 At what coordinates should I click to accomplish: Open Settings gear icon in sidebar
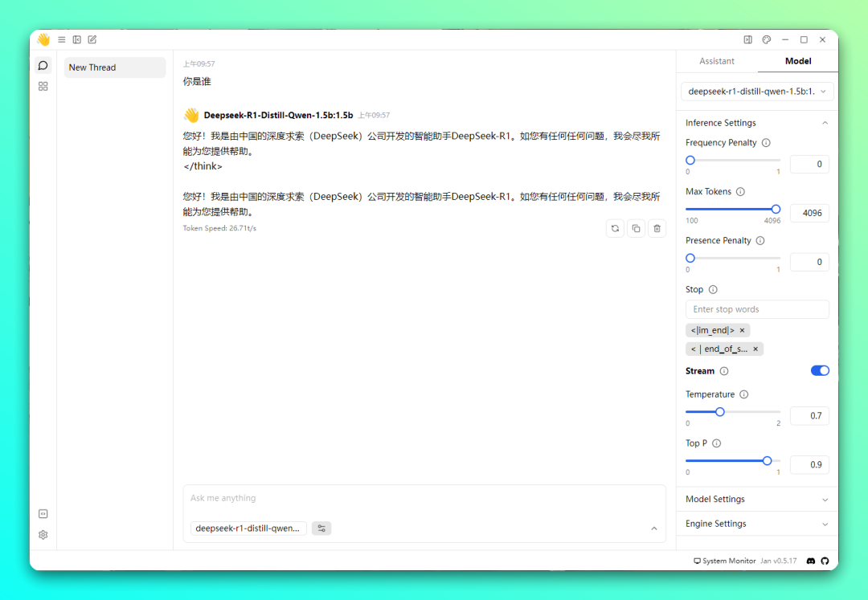(43, 535)
